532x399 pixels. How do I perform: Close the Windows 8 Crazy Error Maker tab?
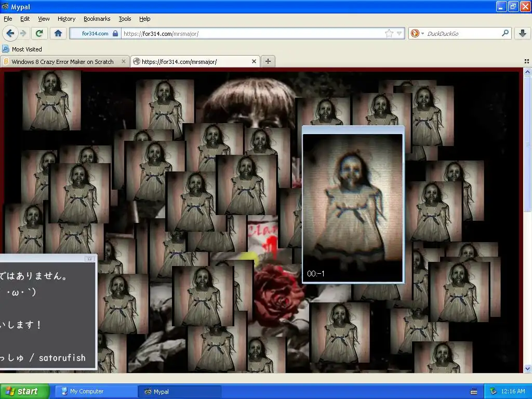pos(124,61)
